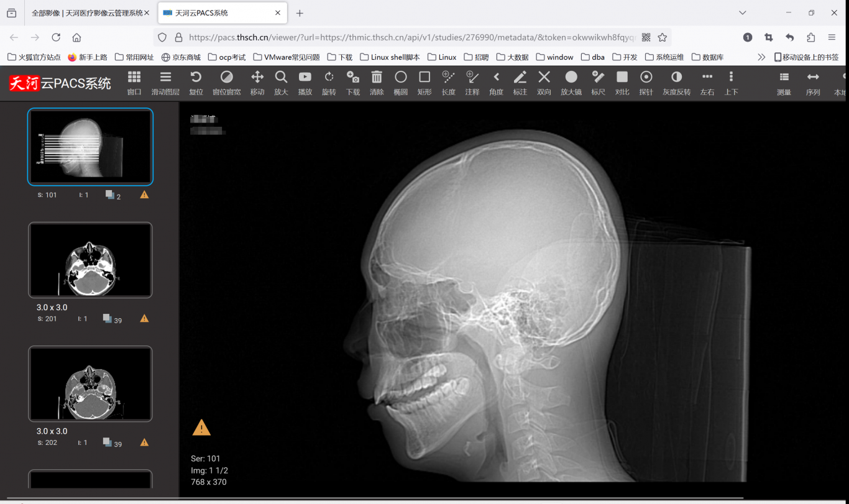
Task: Select the 标注 pencil markup tool
Action: [520, 83]
